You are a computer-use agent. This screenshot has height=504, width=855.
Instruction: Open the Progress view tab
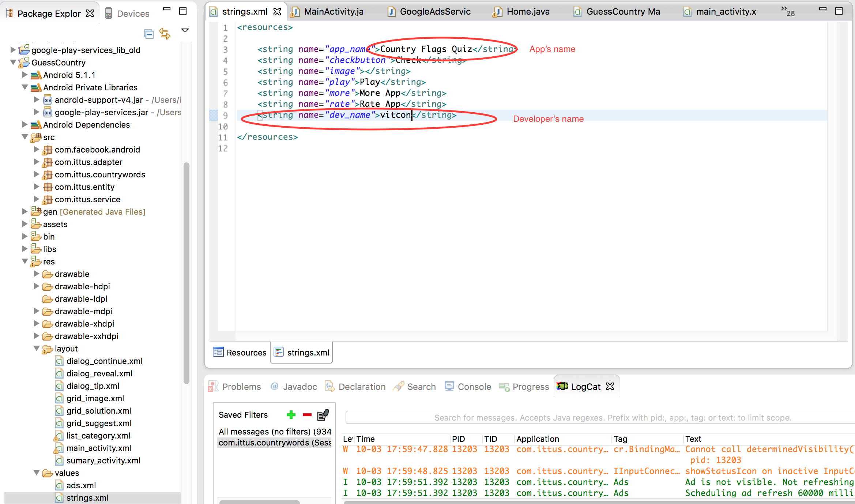(x=524, y=387)
